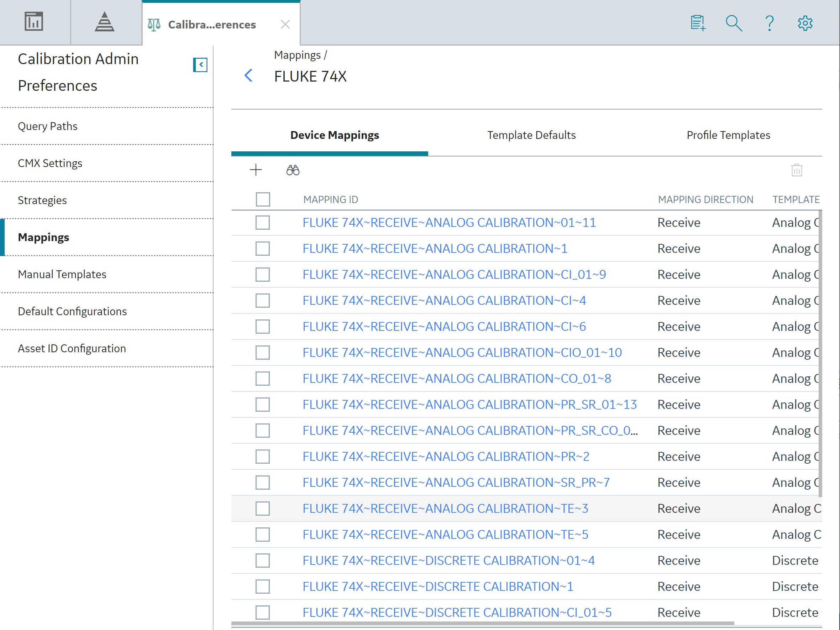This screenshot has width=840, height=630.
Task: Check the row ANALOG CALIBRATION~TE~3
Action: click(x=263, y=509)
